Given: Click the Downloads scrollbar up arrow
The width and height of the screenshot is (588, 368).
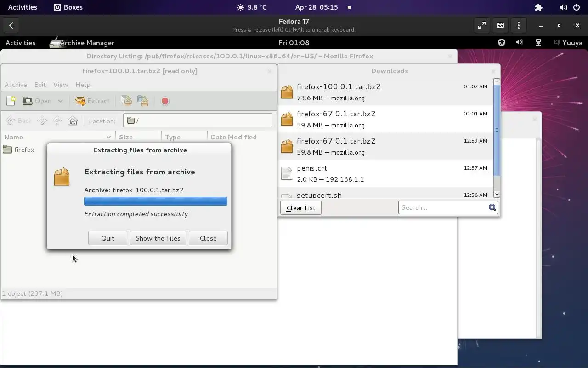Looking at the screenshot, I should (497, 81).
